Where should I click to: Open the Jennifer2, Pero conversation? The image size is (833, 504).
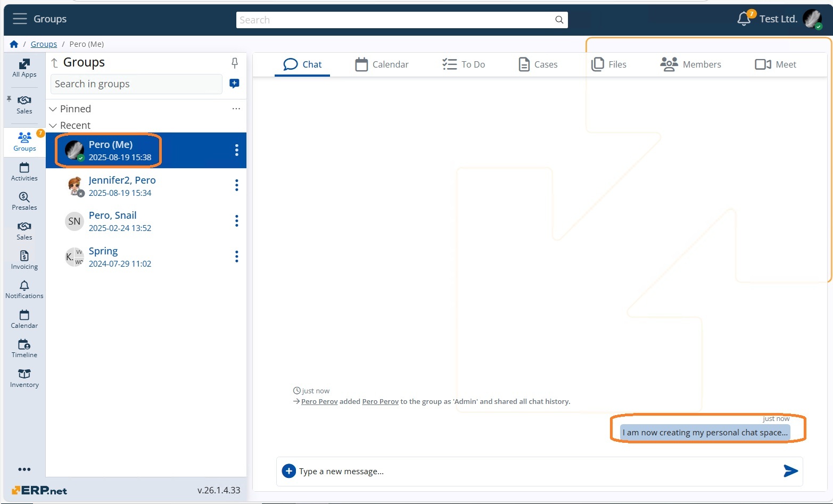pyautogui.click(x=146, y=186)
